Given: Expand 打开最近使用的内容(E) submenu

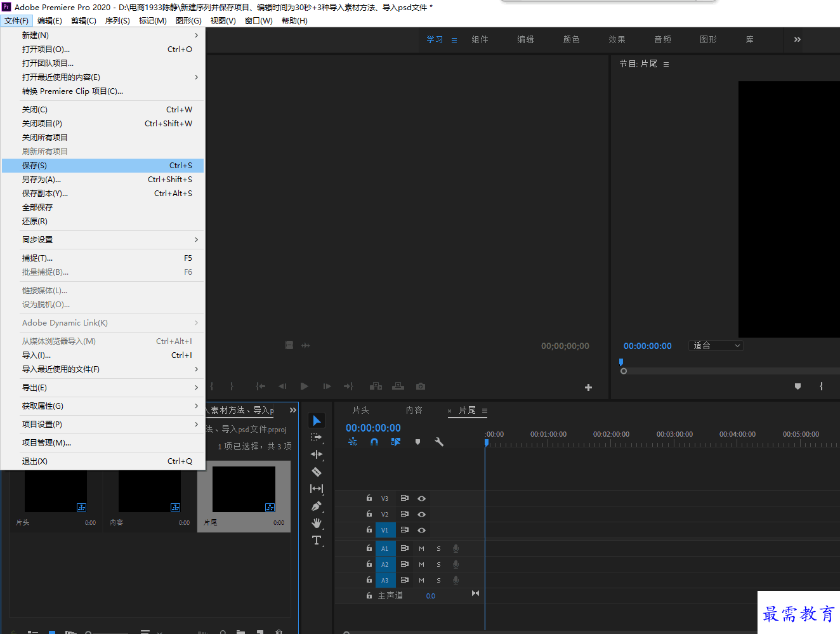Looking at the screenshot, I should (x=103, y=77).
